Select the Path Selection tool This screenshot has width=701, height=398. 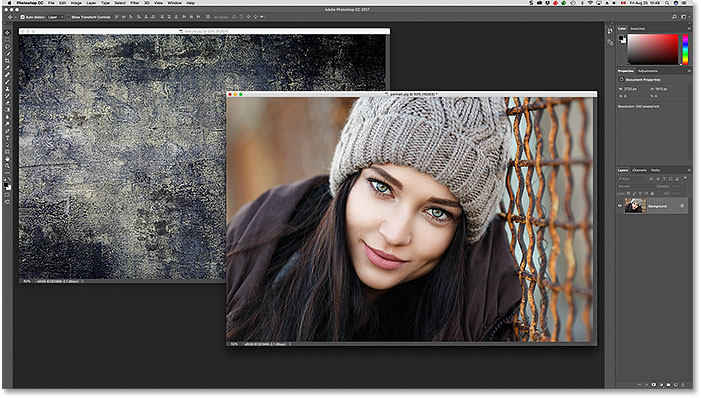[7, 144]
